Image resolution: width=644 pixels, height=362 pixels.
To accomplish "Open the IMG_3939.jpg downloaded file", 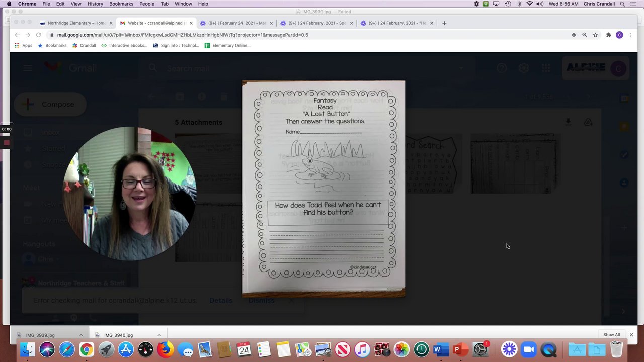I will pos(40,335).
